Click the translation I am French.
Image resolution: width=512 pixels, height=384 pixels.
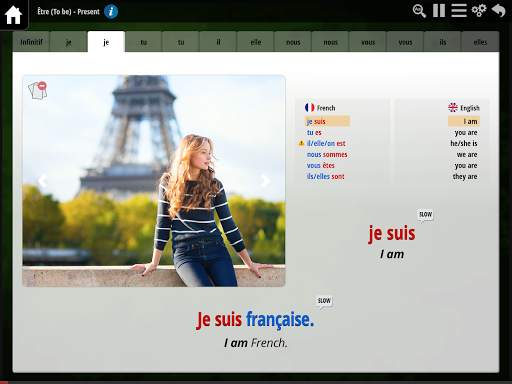point(256,343)
